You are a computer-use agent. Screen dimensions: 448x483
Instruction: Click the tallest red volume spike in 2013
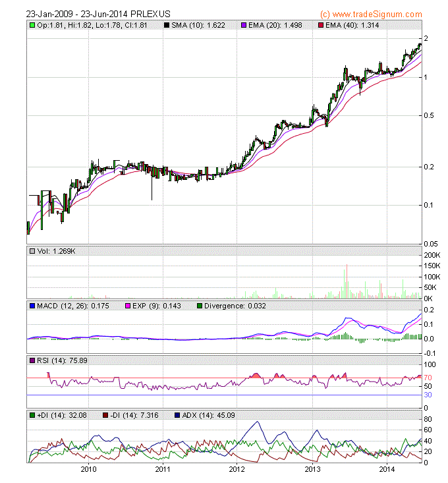[347, 281]
